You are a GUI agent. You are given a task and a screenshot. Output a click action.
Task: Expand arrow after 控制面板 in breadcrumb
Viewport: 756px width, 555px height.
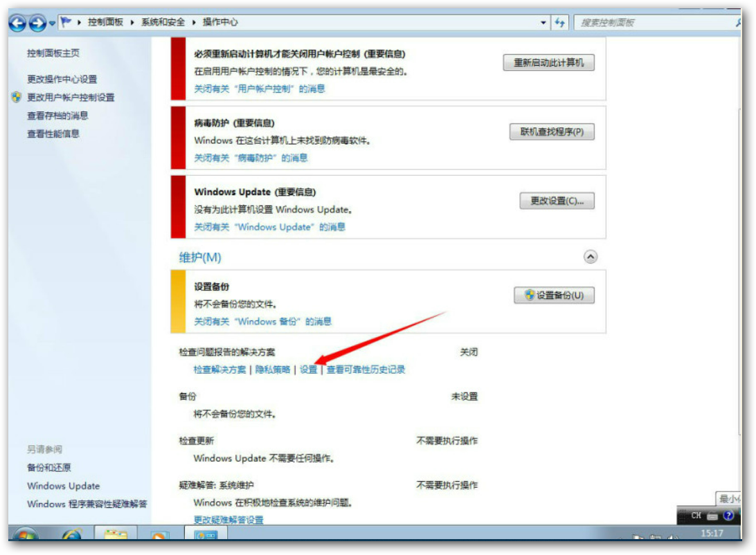pyautogui.click(x=132, y=22)
